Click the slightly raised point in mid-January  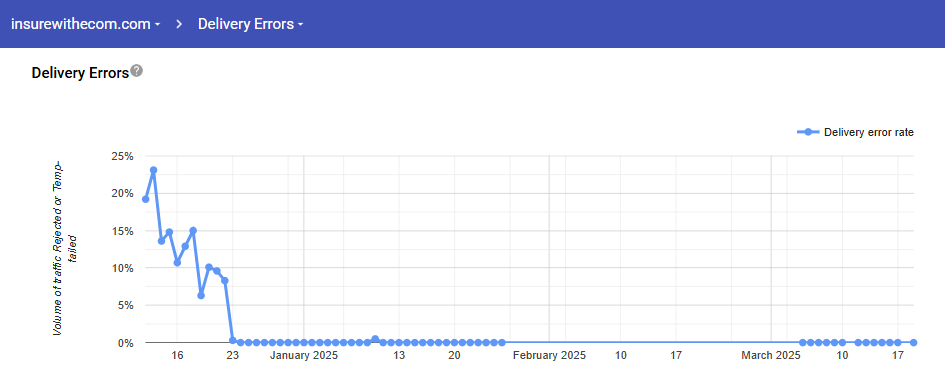(375, 339)
